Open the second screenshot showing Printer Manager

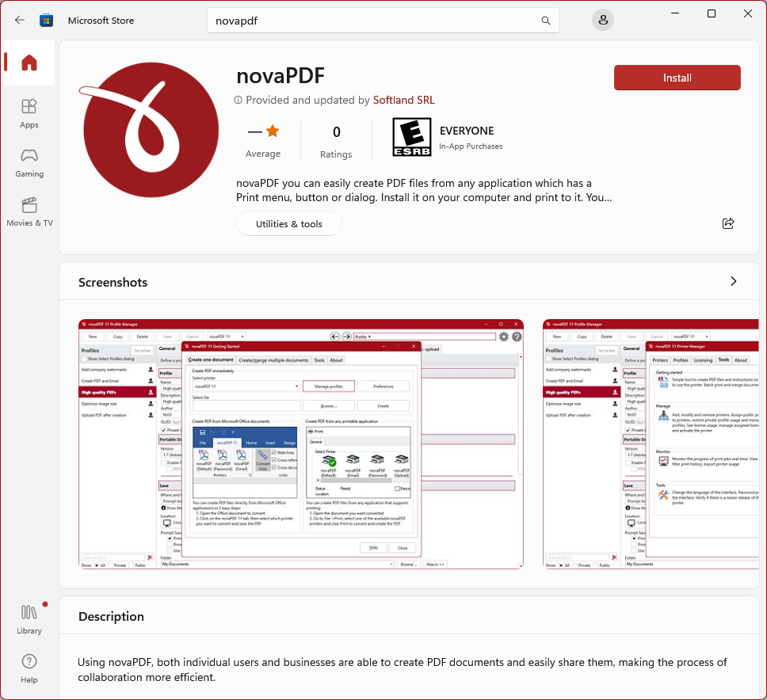coord(651,444)
